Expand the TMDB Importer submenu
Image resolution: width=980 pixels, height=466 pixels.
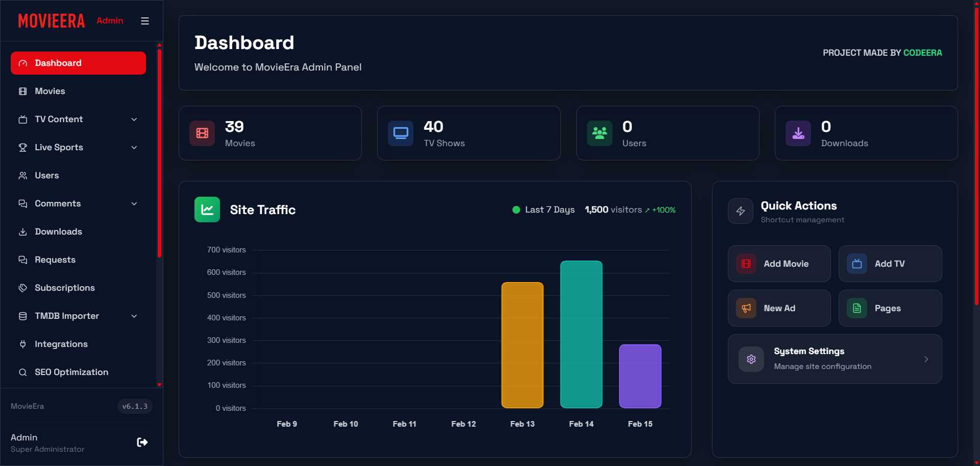(x=134, y=316)
